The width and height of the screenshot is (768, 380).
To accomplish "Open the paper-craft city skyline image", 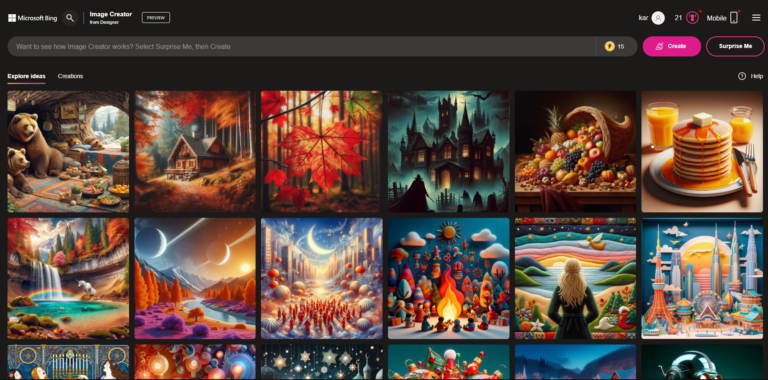I will tap(702, 279).
